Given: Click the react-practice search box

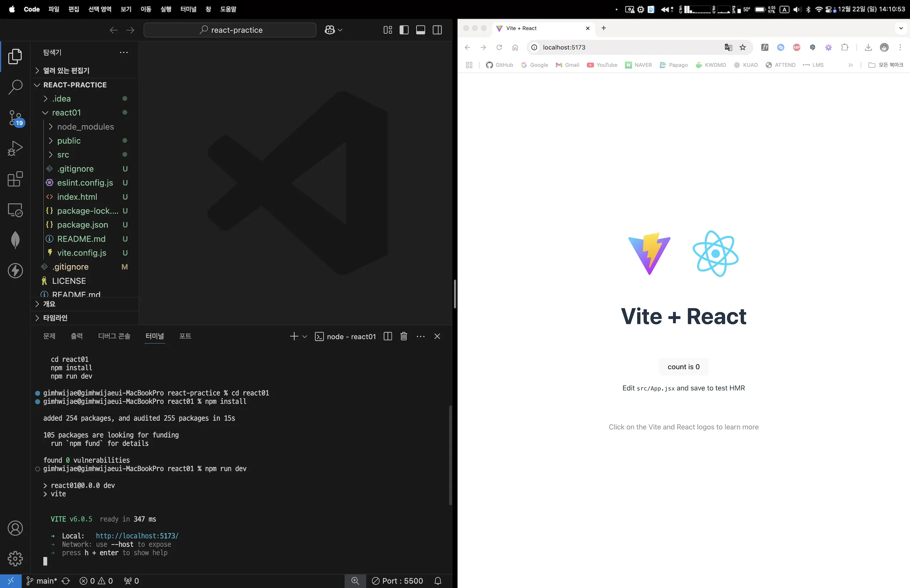Looking at the screenshot, I should point(230,30).
